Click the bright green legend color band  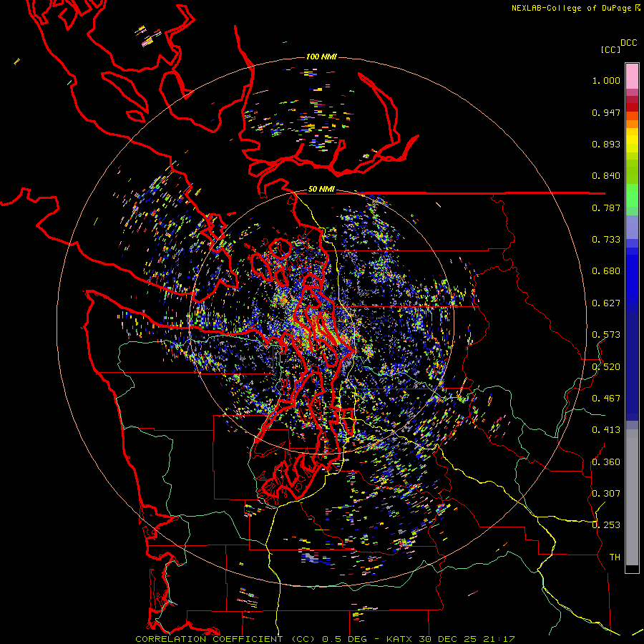632,195
